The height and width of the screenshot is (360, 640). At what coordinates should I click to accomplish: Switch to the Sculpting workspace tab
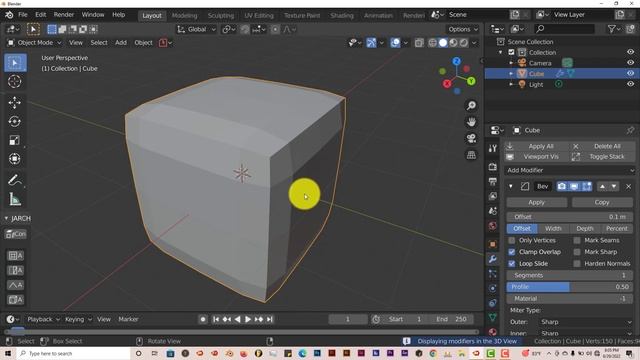221,16
